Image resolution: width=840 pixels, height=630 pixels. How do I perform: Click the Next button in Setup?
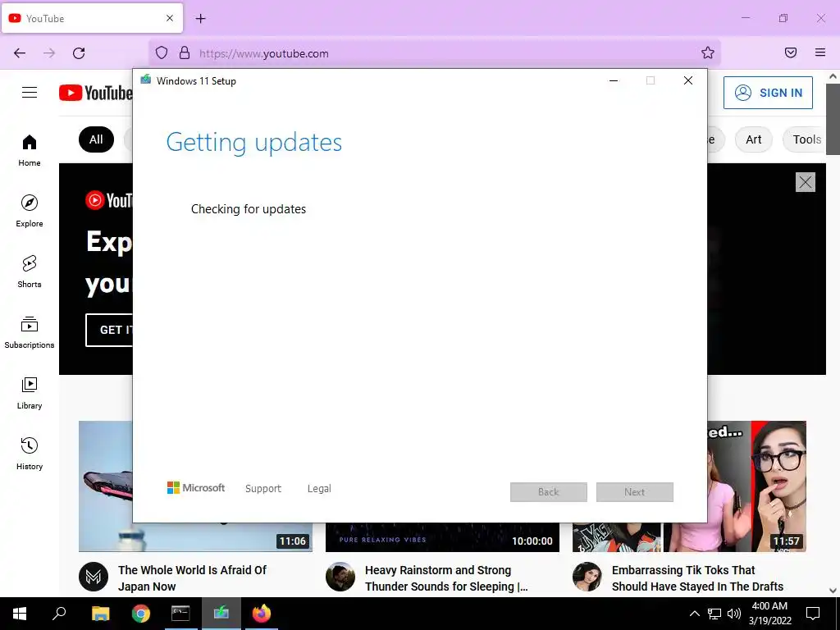[x=634, y=492]
